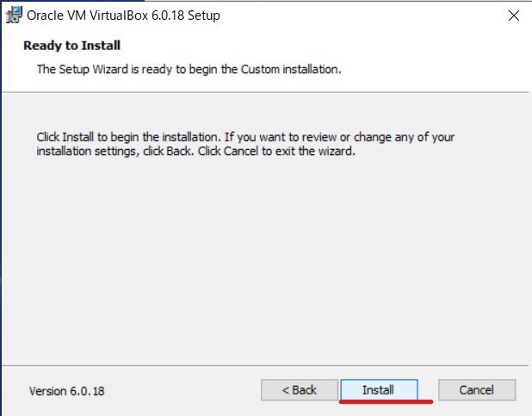Click the word 'Custom' in the subtitle
532x416 pixels.
click(260, 69)
